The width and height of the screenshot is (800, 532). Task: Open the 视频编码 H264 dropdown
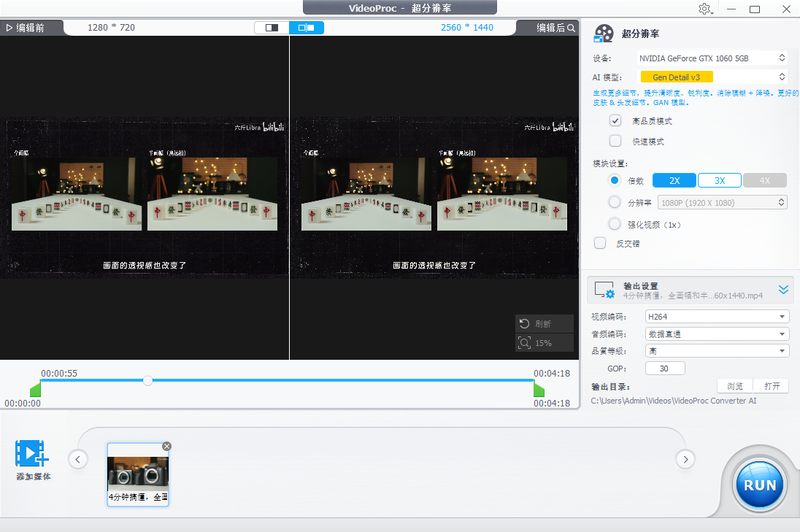tap(717, 316)
